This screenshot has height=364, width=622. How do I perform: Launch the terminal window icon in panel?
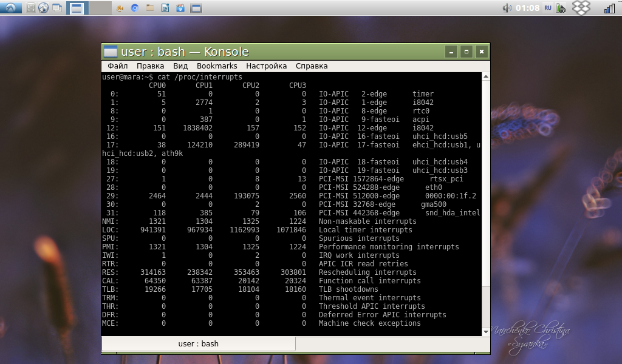click(196, 8)
